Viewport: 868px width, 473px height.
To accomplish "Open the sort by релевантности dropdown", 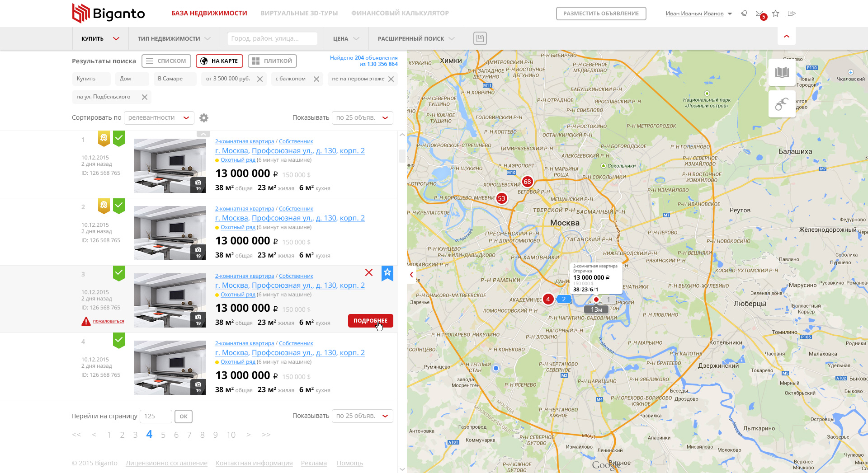I will pos(159,118).
